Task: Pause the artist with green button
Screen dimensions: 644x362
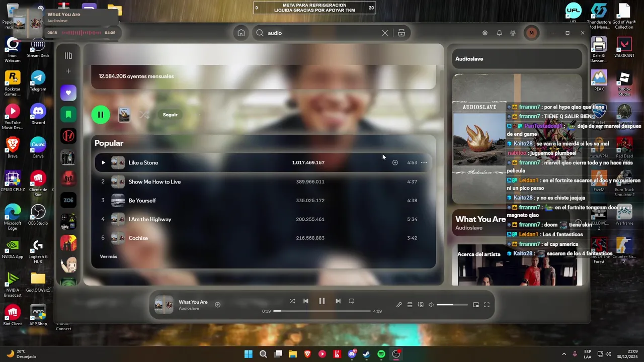Action: pos(101,115)
